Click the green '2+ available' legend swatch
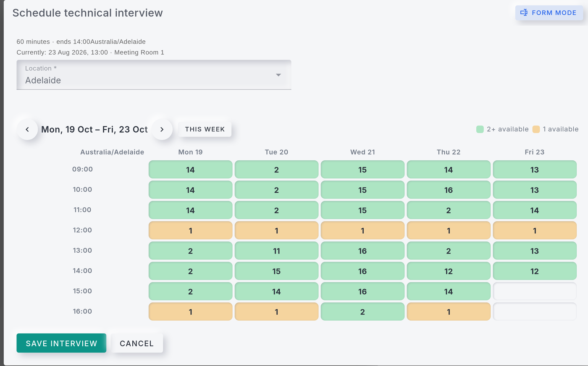Screen dimensions: 588x366 [480, 129]
